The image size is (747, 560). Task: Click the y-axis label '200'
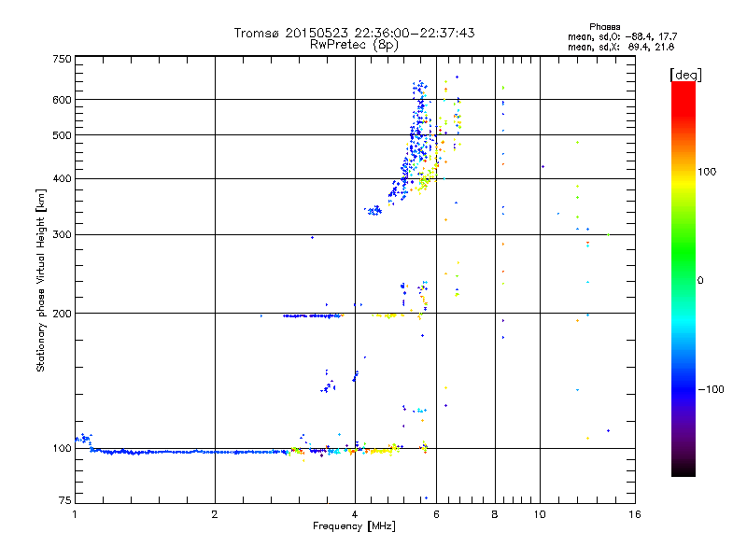click(x=62, y=314)
